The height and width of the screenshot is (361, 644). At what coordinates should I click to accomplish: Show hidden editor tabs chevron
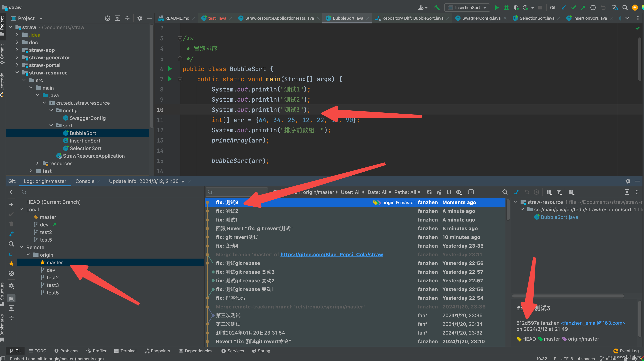click(x=627, y=18)
